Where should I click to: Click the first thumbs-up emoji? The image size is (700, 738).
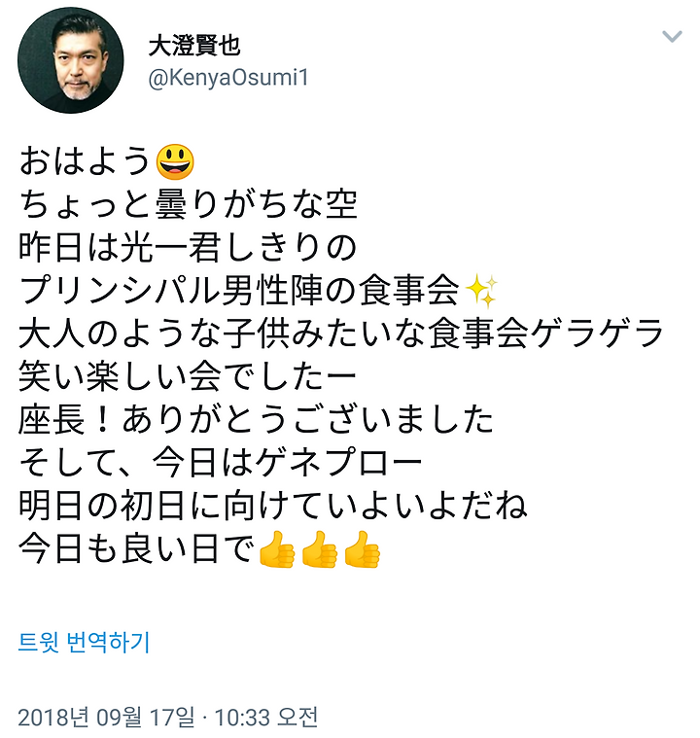(277, 549)
